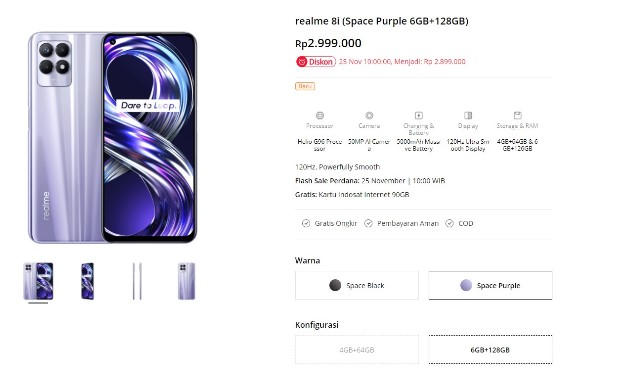Screen dimensions: 640x372
Task: Click the black color swatch circle
Action: (335, 285)
